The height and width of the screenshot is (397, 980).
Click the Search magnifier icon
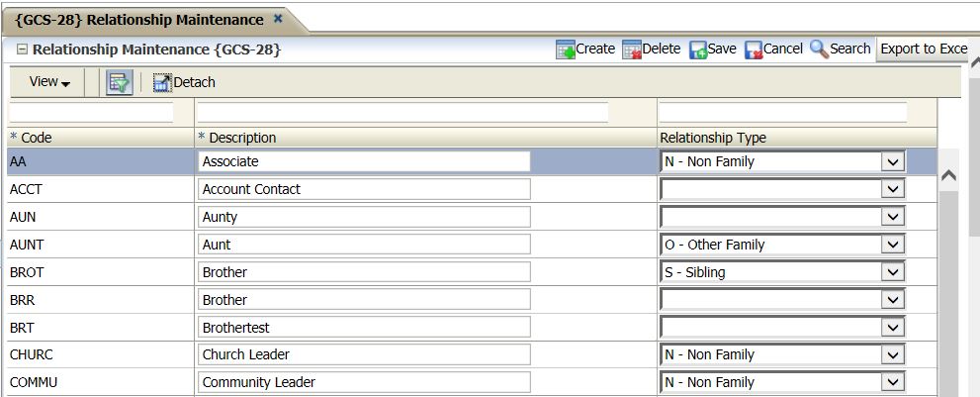point(819,49)
